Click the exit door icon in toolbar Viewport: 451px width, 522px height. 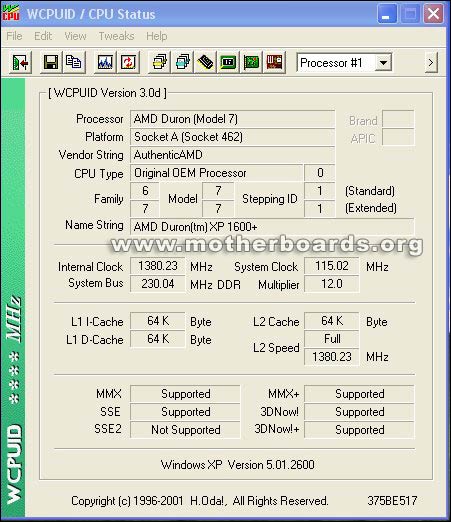pyautogui.click(x=20, y=62)
